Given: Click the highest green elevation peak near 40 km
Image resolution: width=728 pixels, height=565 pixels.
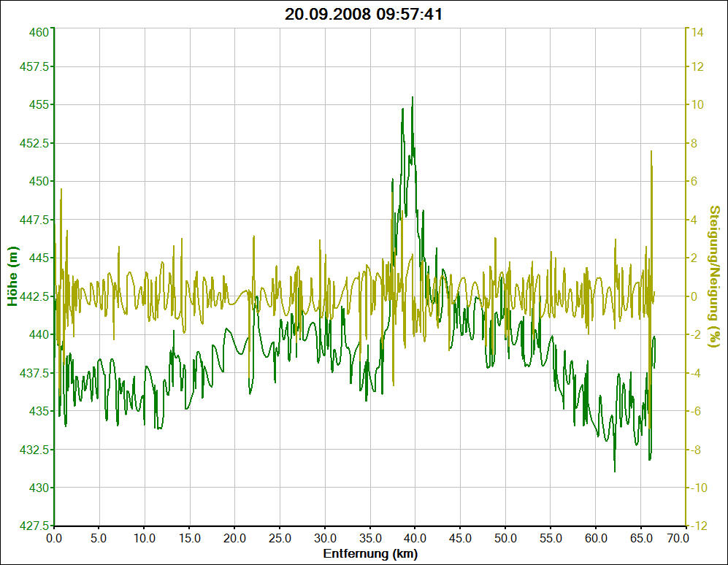Looking at the screenshot, I should (412, 98).
